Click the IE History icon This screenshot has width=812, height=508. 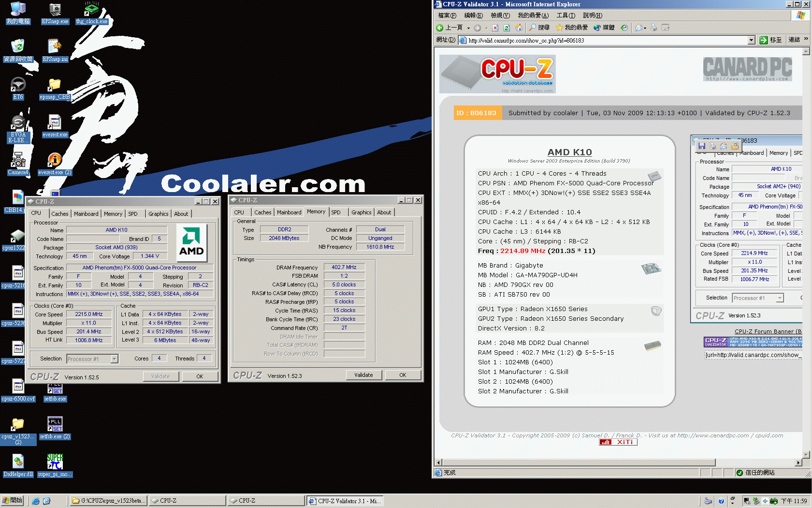624,28
